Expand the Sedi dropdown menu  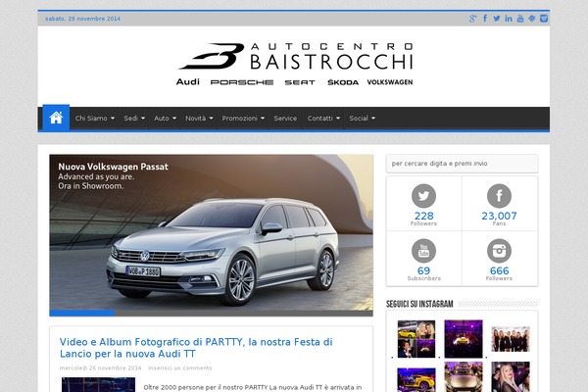[134, 119]
